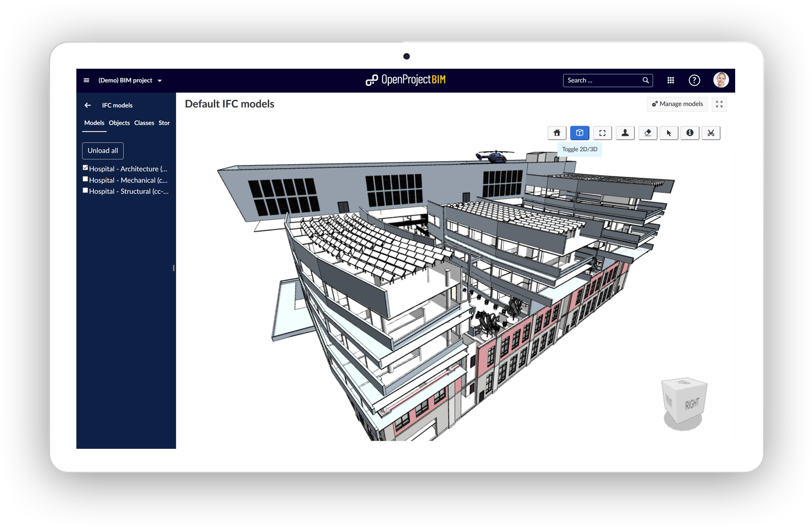The image size is (812, 527).
Task: Select the scissors section slicing tool
Action: click(x=711, y=133)
